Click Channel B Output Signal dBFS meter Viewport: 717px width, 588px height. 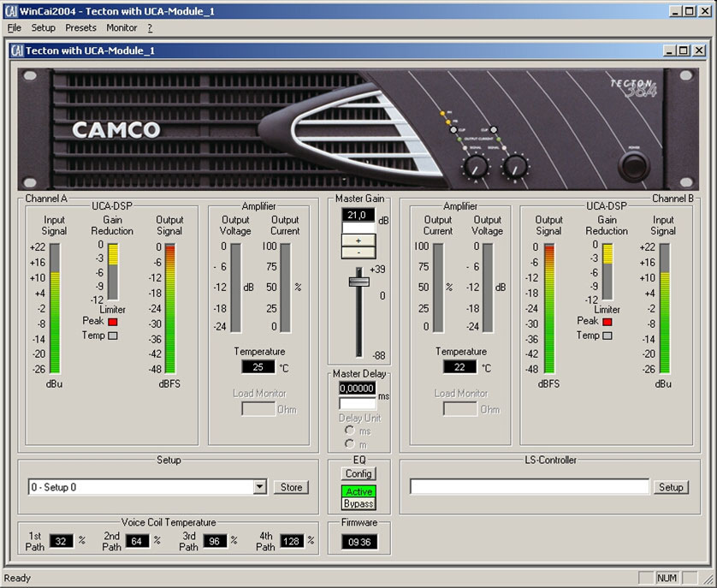(549, 309)
